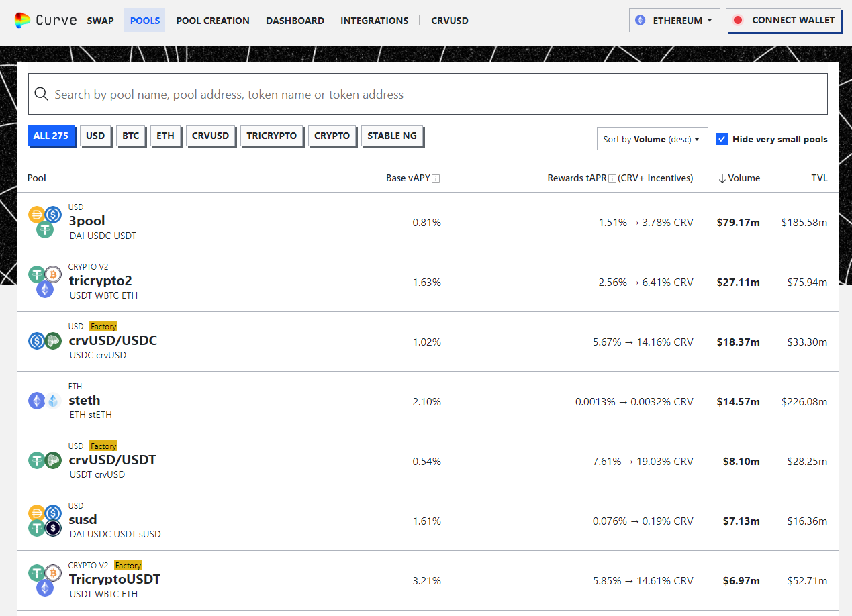
Task: Filter pools by STABLE NG
Action: tap(392, 136)
